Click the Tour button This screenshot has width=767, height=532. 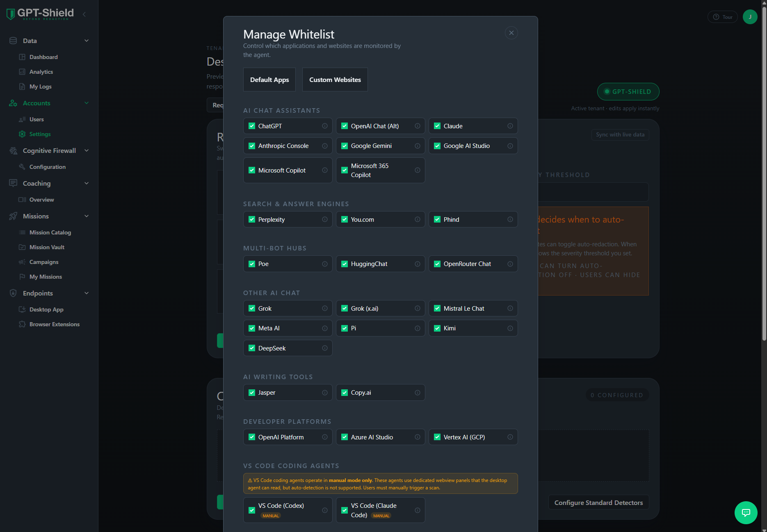(x=723, y=17)
